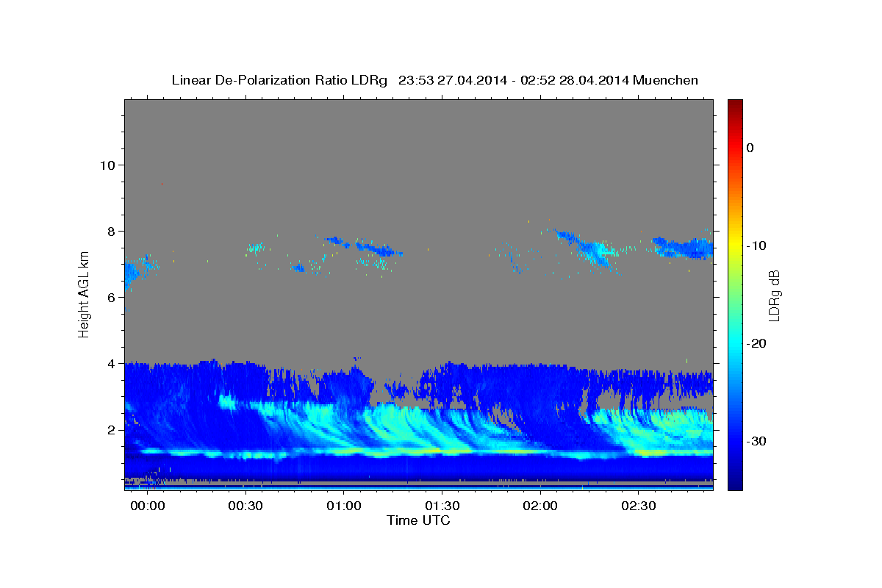882x588 pixels.
Task: Click the '01:30' time tick label
Action: tap(442, 507)
